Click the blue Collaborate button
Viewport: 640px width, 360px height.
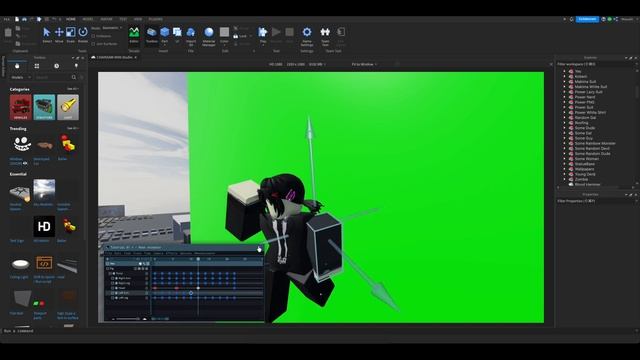point(587,19)
